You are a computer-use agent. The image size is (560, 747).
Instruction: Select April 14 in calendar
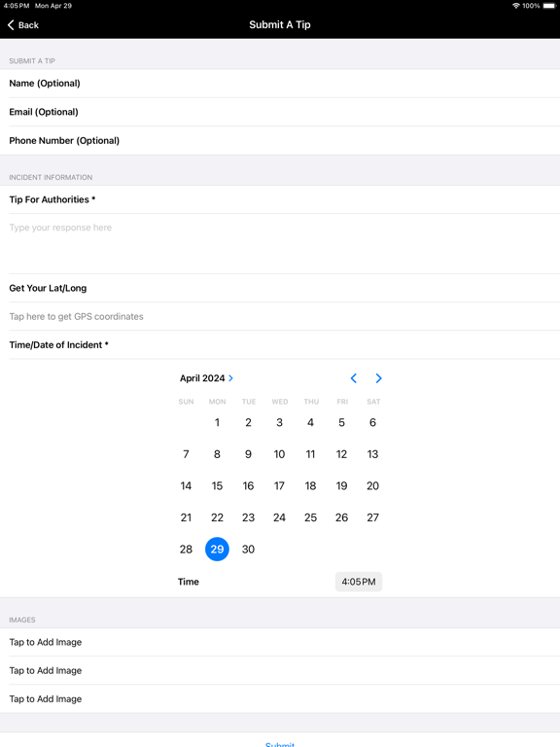coord(187,486)
